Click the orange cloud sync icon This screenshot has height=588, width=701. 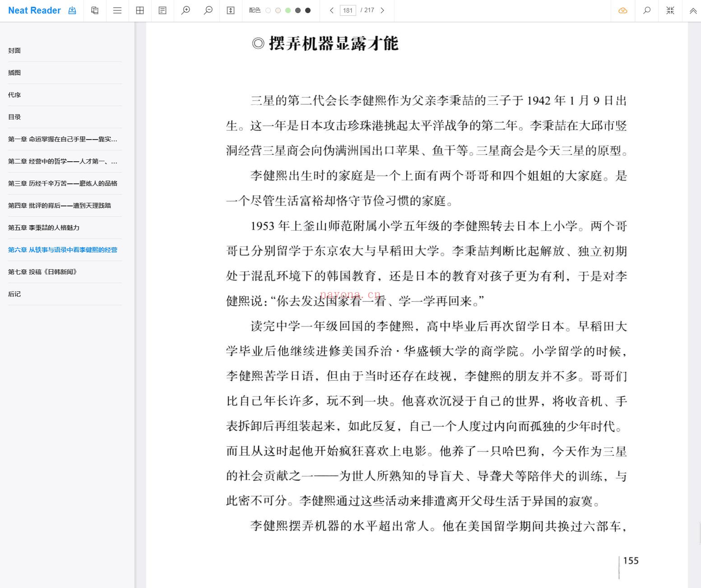(623, 10)
